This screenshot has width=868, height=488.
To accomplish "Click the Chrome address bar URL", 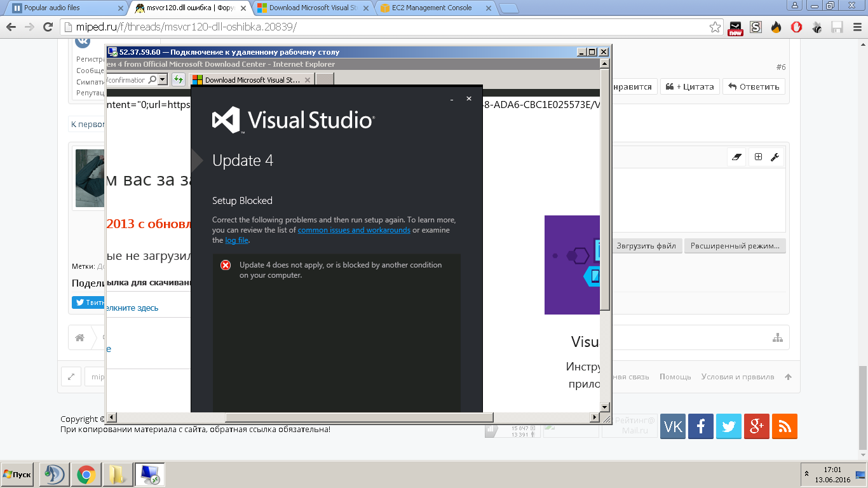I will [x=185, y=27].
